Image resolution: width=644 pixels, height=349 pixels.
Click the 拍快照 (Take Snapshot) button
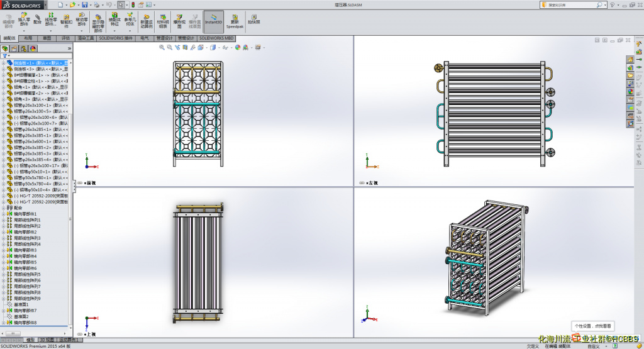253,18
